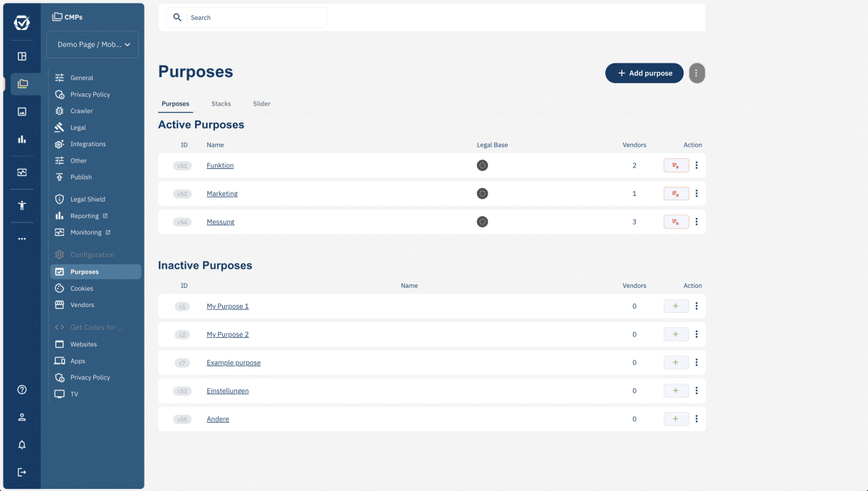Open the image/design icon in left rail
Viewport: 868px width, 491px height.
[22, 112]
